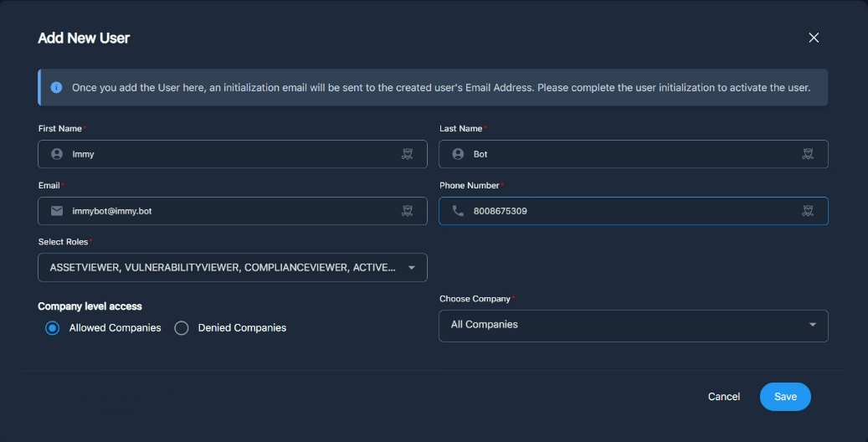Select the Allowed Companies radio button
This screenshot has height=442, width=868.
point(53,328)
